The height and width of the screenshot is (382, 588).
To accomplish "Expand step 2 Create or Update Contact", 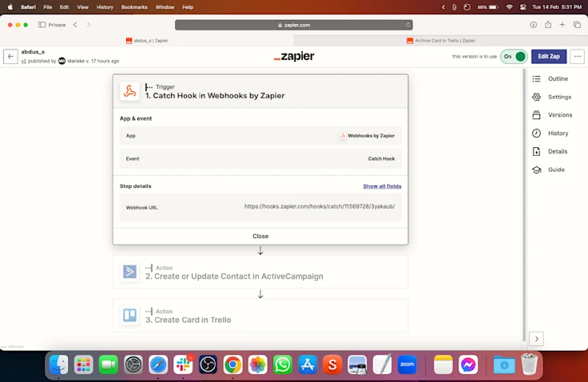I will [x=260, y=272].
